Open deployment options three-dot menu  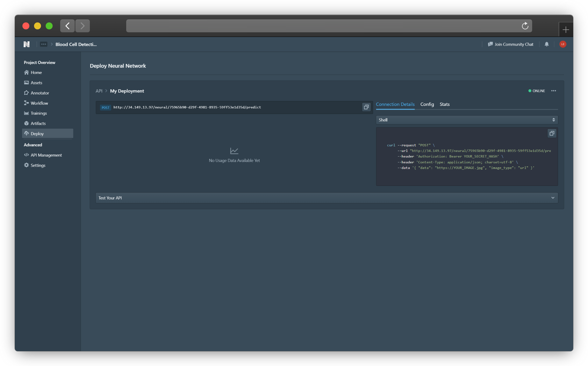(x=553, y=91)
